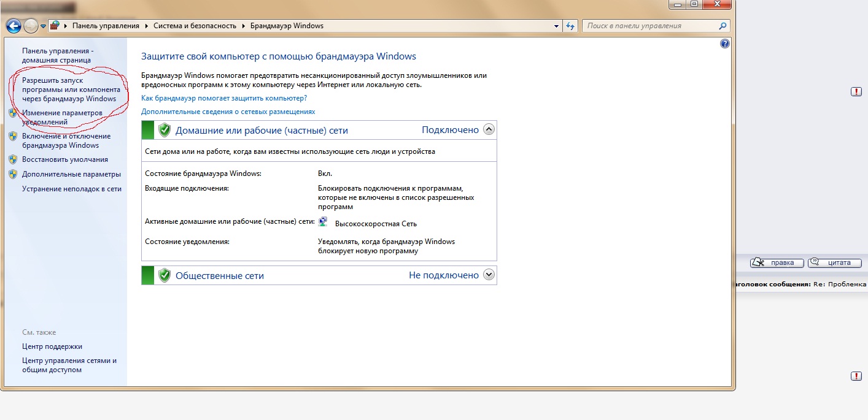868x420 pixels.
Task: Click 'Входящие подключения:' label
Action: click(187, 188)
